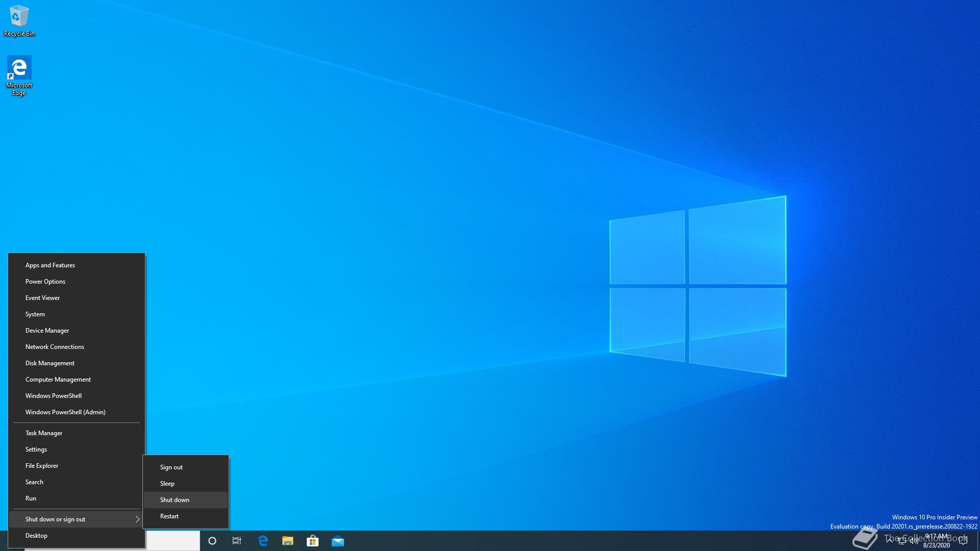Click the taskbar search box
This screenshot has height=551, width=980.
click(173, 541)
